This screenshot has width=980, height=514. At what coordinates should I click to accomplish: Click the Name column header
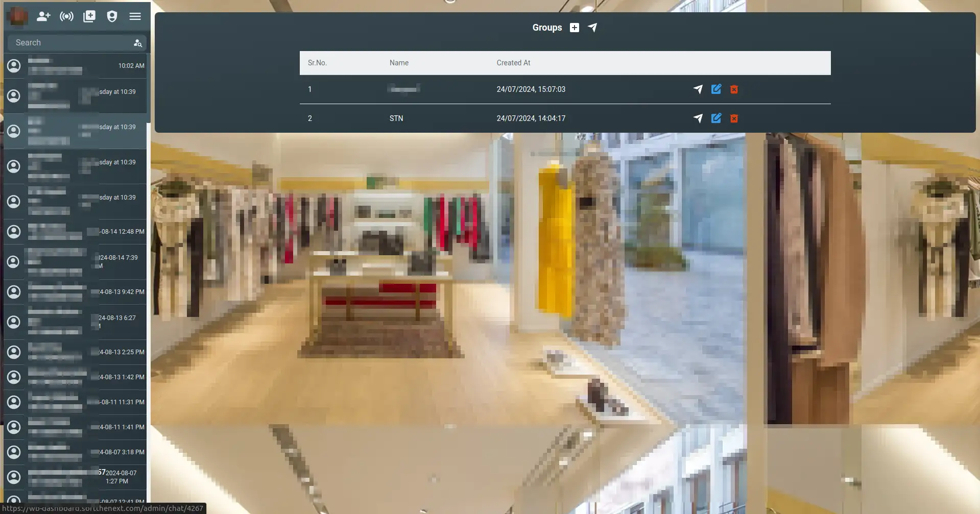[399, 63]
